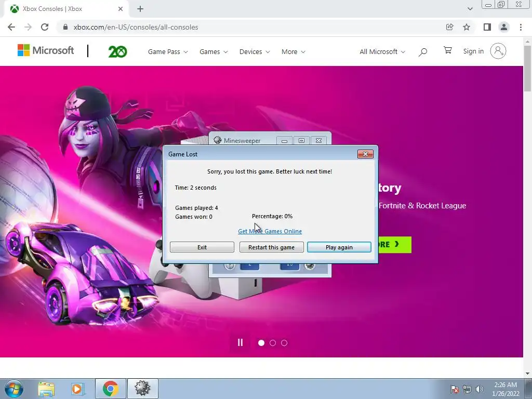The width and height of the screenshot is (532, 399).
Task: Close the Game Lost dialog
Action: (x=365, y=154)
